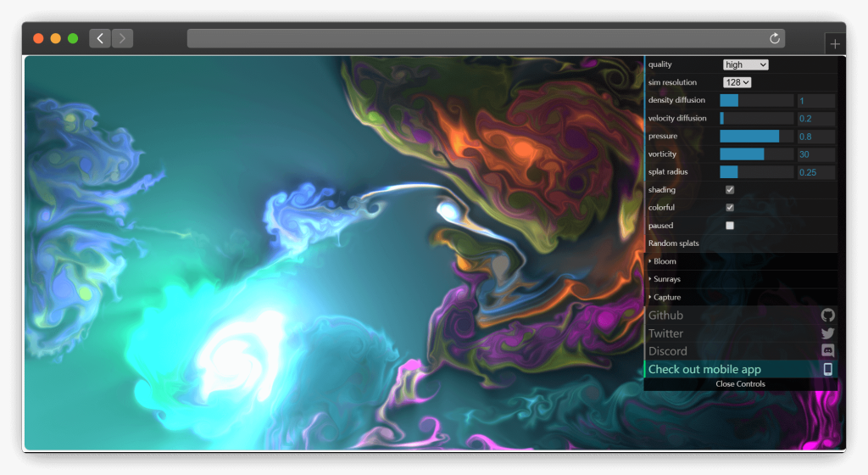Uncheck the colorful checkbox
Viewport: 868px width, 475px height.
[x=730, y=208]
